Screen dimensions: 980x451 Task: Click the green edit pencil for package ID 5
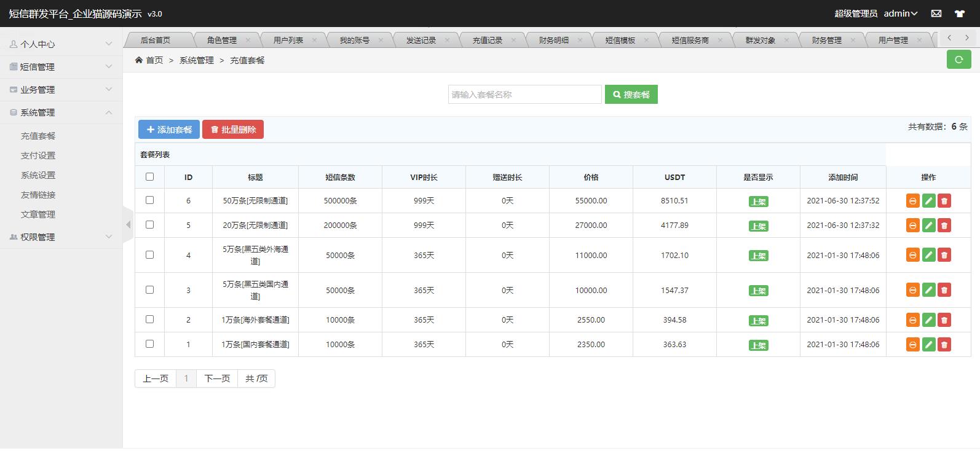coord(928,225)
